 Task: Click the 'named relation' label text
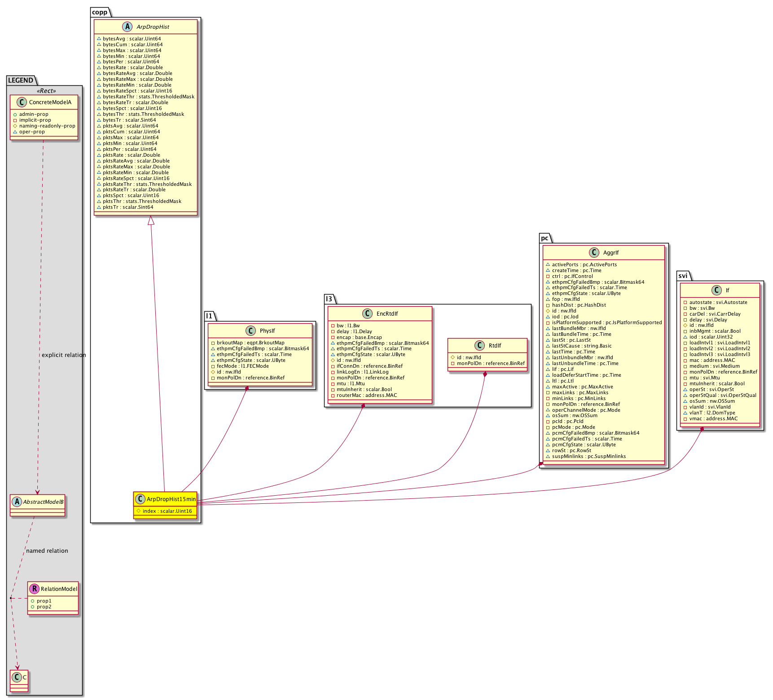pos(47,551)
